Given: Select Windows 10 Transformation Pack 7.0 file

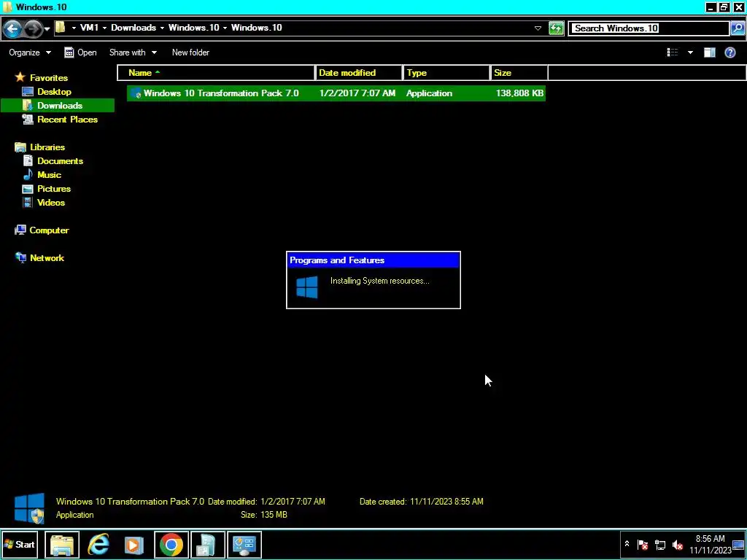Looking at the screenshot, I should (336, 93).
